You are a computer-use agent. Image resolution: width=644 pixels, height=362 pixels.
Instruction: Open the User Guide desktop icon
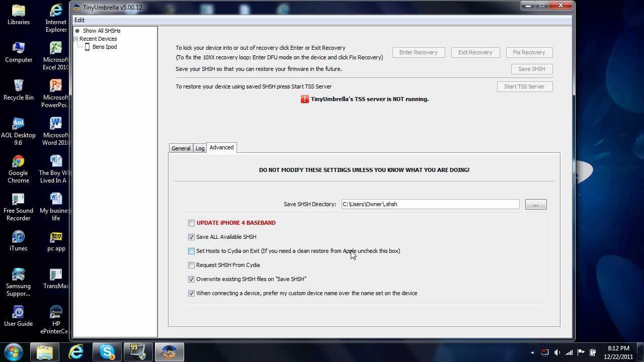tap(19, 316)
